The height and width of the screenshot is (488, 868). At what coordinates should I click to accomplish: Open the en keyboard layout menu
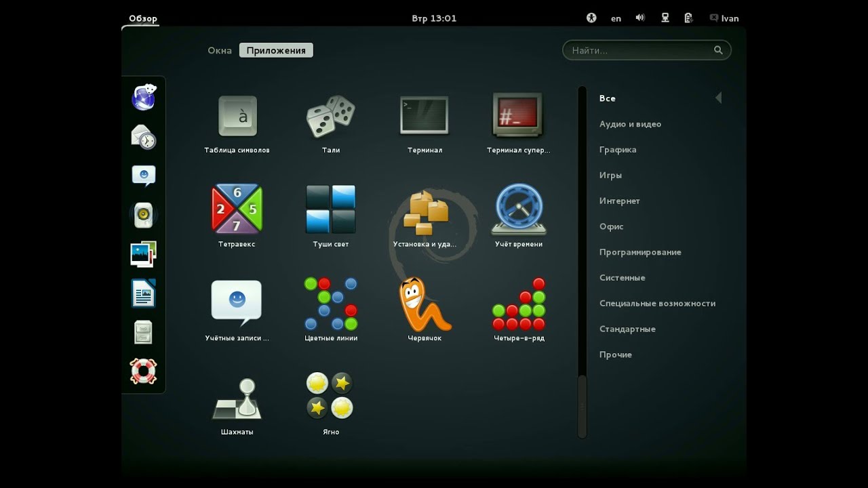click(x=616, y=18)
